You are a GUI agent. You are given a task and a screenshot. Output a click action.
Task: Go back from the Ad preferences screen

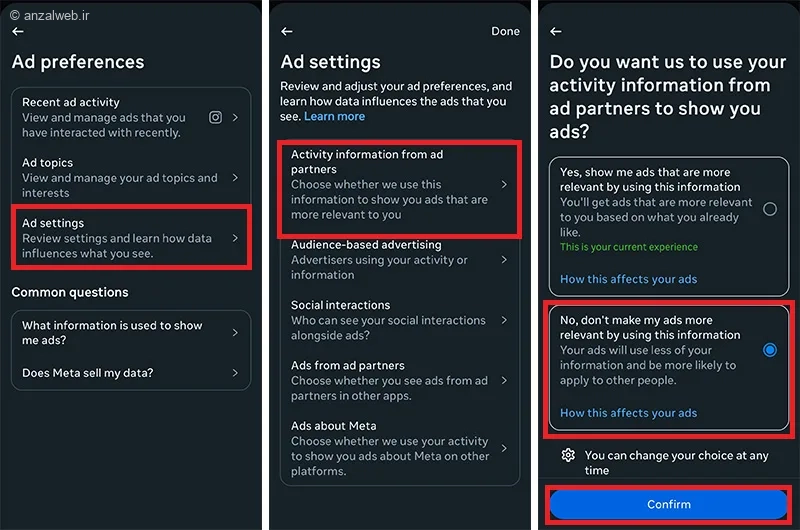18,32
